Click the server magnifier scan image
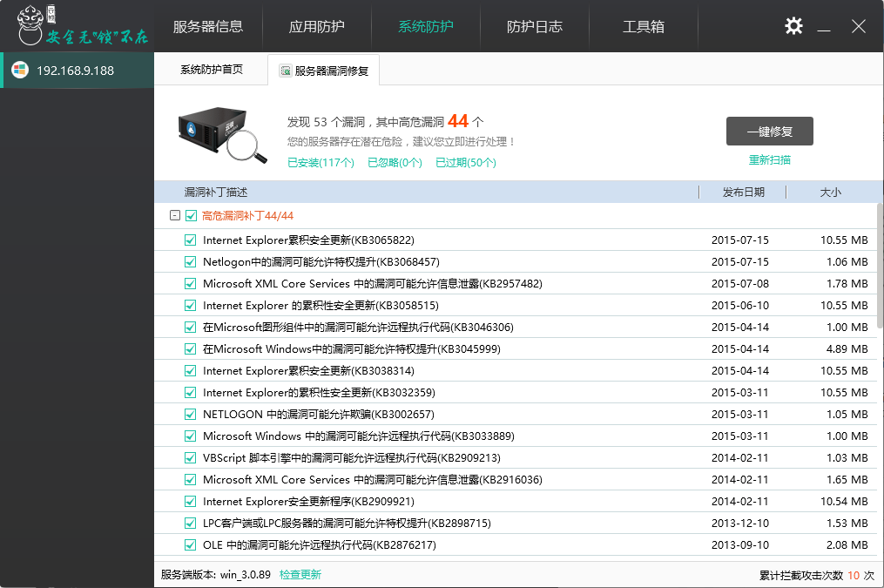Viewport: 884px width, 588px height. pos(222,133)
